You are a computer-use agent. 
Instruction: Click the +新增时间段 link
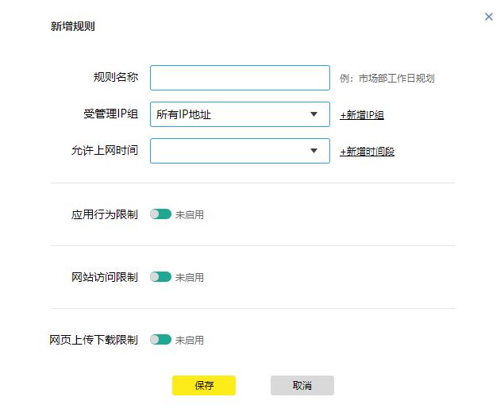click(x=367, y=152)
